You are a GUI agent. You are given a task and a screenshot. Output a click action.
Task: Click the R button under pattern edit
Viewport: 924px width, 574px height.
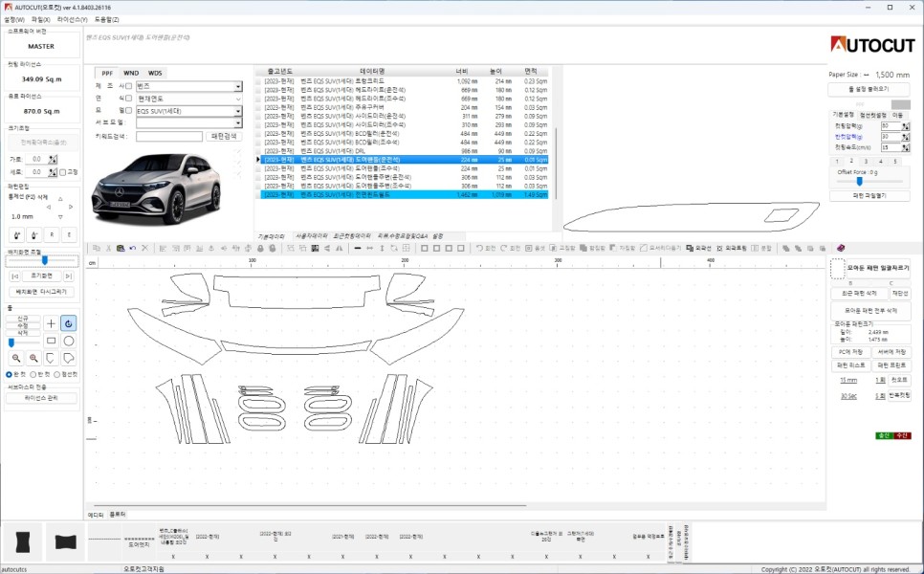[52, 235]
